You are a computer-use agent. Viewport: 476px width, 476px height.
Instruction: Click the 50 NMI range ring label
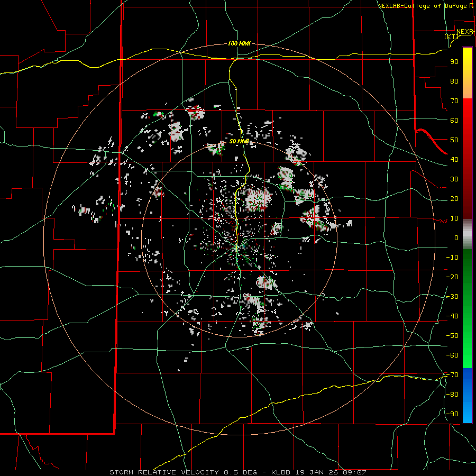[x=239, y=141]
